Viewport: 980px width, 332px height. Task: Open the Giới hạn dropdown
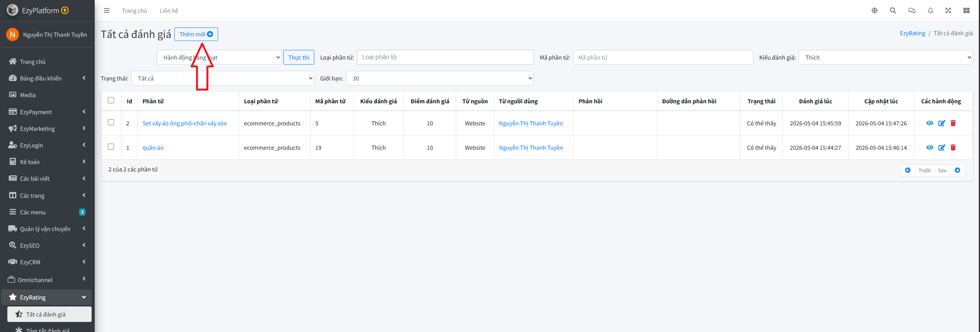pos(440,78)
